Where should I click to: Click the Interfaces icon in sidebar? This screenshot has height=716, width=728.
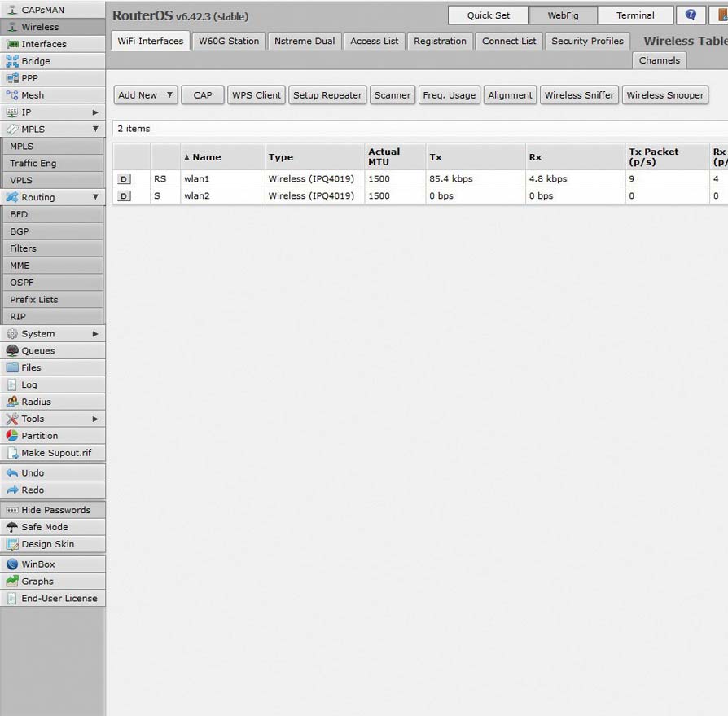[12, 44]
